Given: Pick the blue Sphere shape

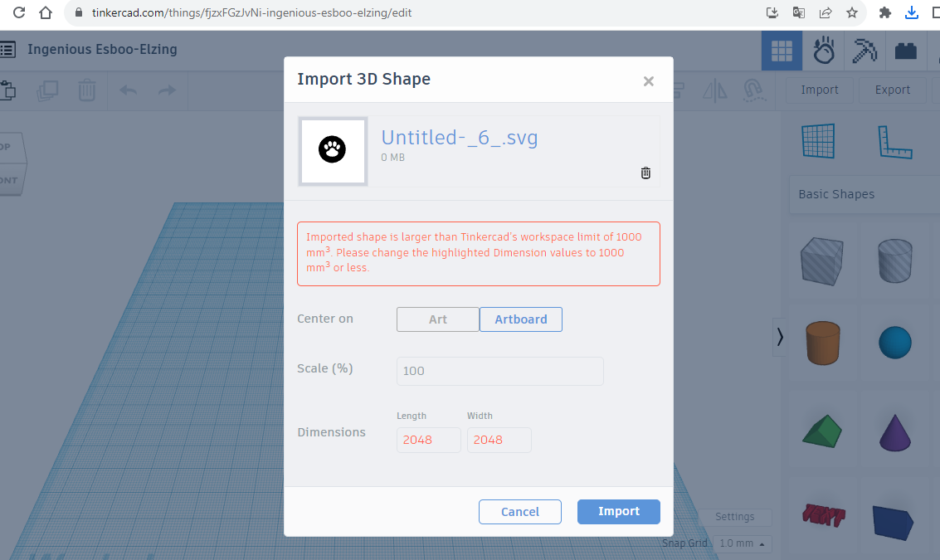Looking at the screenshot, I should coord(895,343).
